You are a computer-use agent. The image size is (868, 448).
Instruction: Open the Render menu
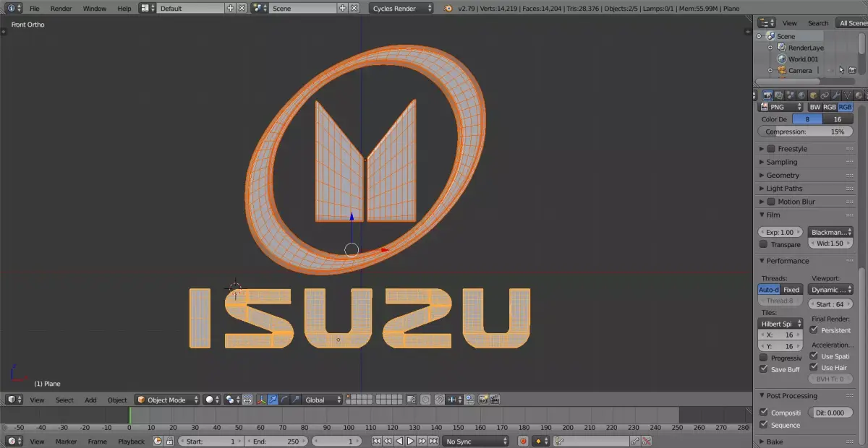tap(61, 8)
